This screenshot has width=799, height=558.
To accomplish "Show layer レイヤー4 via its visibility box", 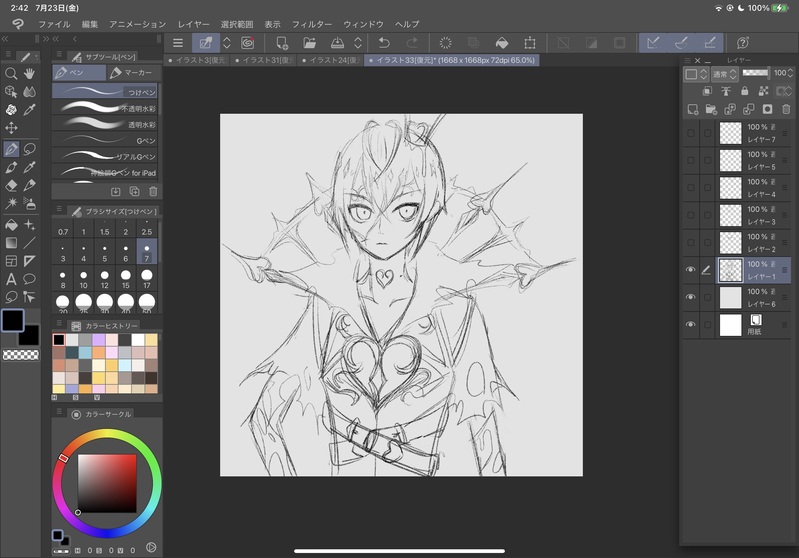I will (x=690, y=188).
